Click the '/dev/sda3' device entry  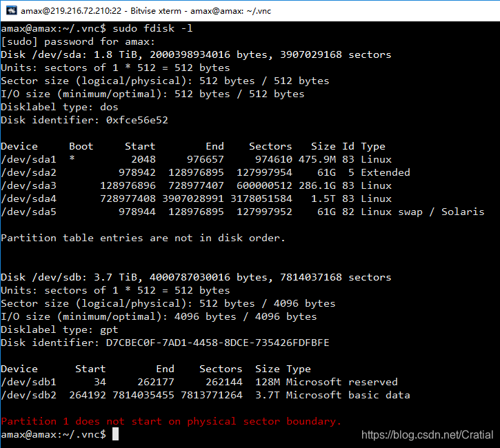point(29,185)
